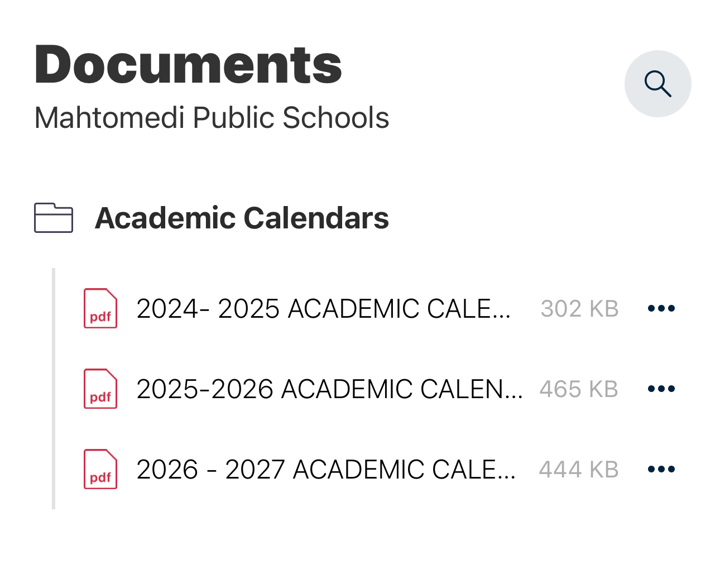Click the search icon
The width and height of the screenshot is (720, 588).
tap(658, 83)
